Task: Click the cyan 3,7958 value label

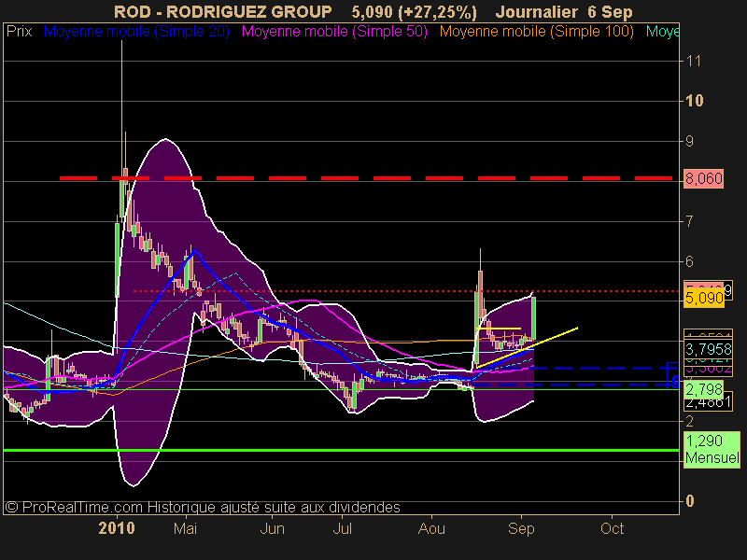Action: click(709, 349)
